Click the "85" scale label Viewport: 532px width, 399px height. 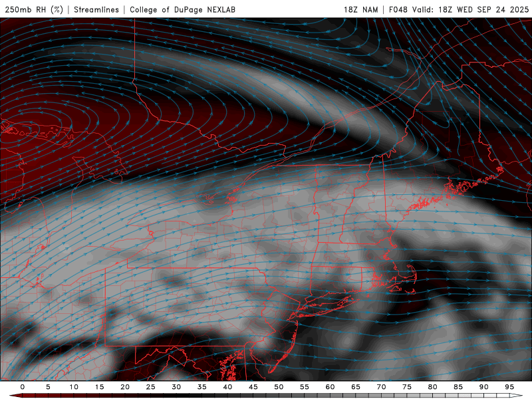point(458,387)
